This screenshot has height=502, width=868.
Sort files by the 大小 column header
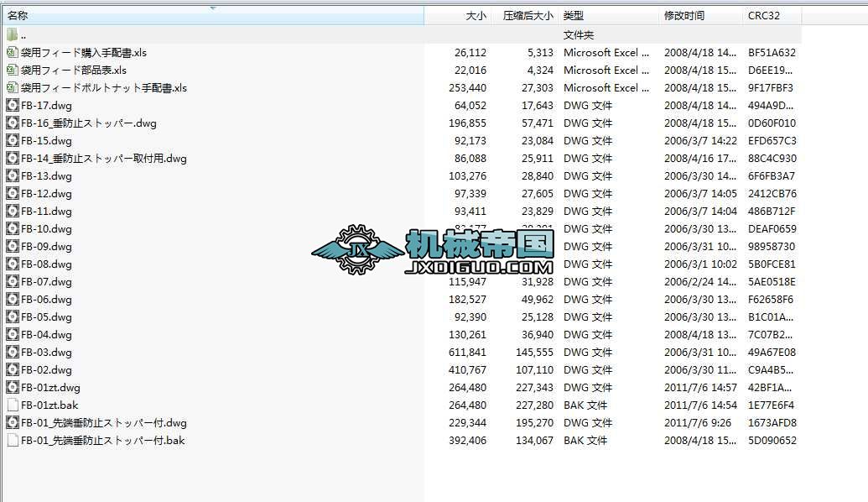coord(457,15)
